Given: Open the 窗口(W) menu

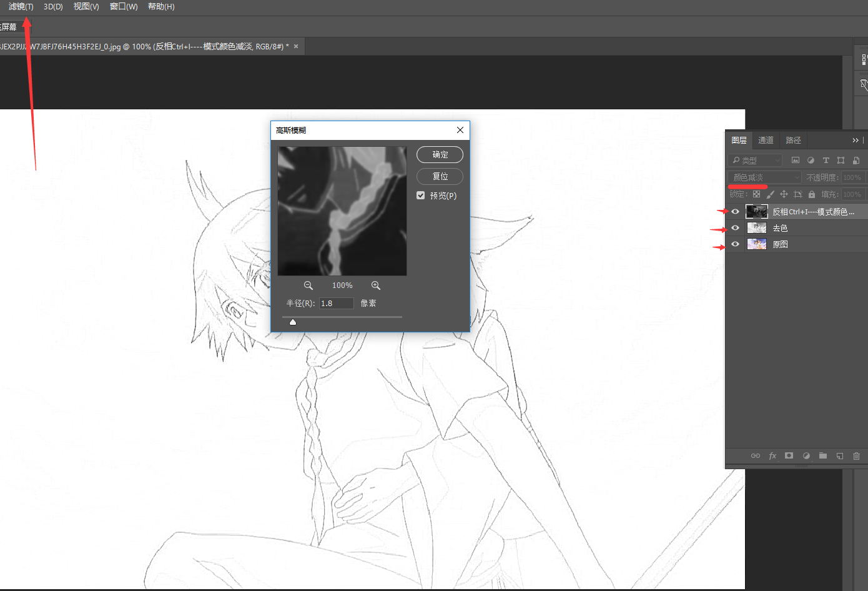Looking at the screenshot, I should 124,6.
